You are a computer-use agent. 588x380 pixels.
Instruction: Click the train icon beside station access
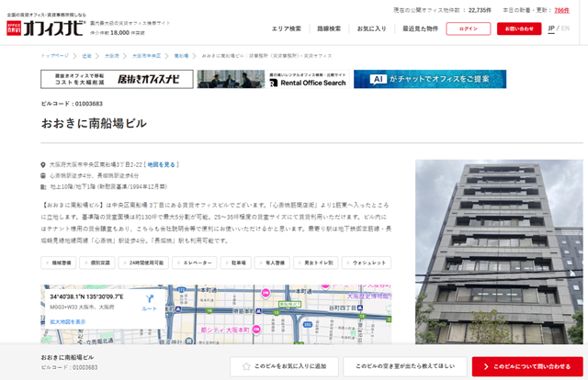coord(44,175)
